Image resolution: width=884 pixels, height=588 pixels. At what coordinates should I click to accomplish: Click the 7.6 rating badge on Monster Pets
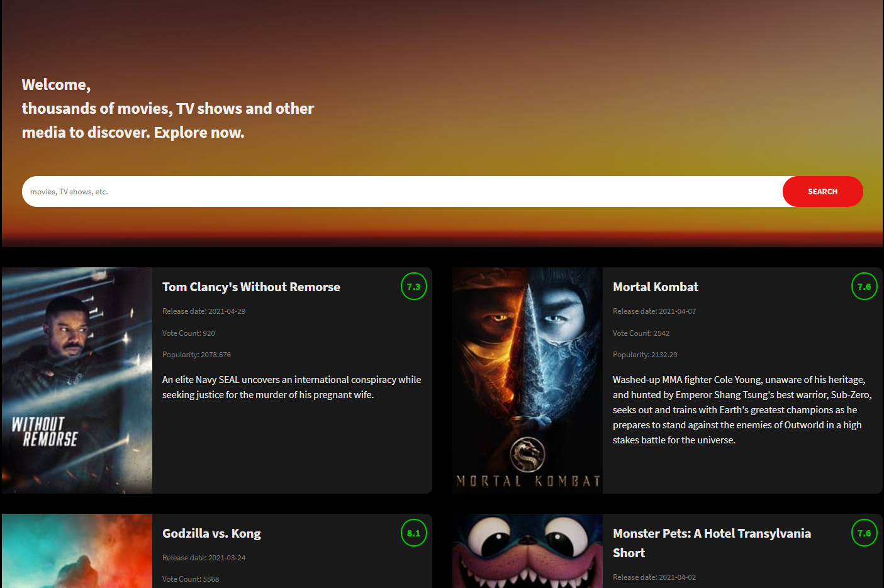pyautogui.click(x=864, y=533)
